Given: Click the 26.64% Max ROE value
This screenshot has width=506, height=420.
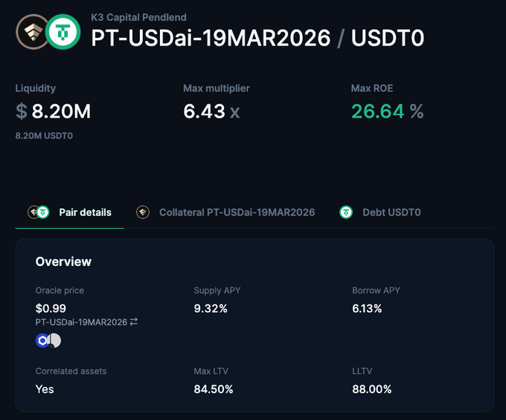Looking at the screenshot, I should [x=387, y=112].
